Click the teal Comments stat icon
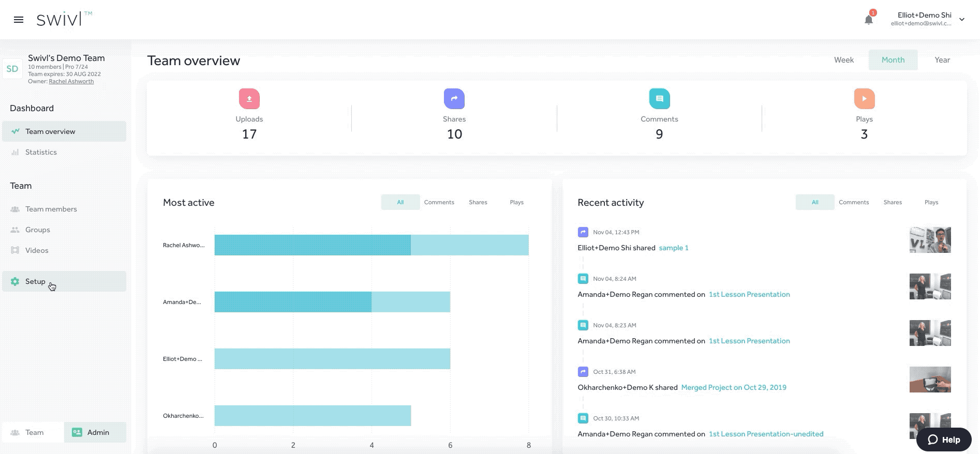Image resolution: width=980 pixels, height=454 pixels. click(659, 99)
